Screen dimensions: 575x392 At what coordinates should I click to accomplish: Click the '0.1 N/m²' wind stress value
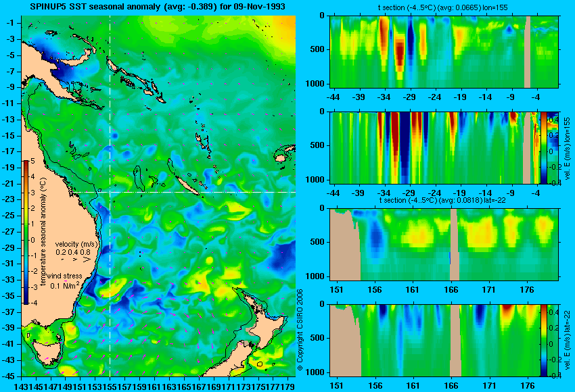point(64,285)
